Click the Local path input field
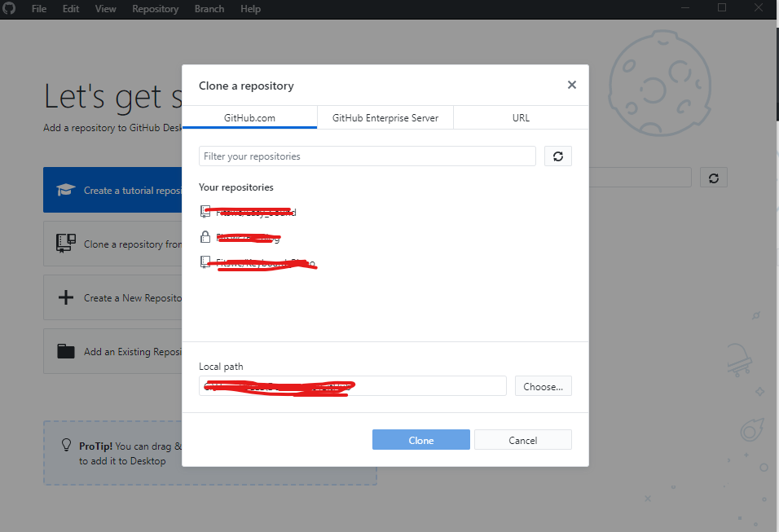The height and width of the screenshot is (532, 779). click(352, 386)
